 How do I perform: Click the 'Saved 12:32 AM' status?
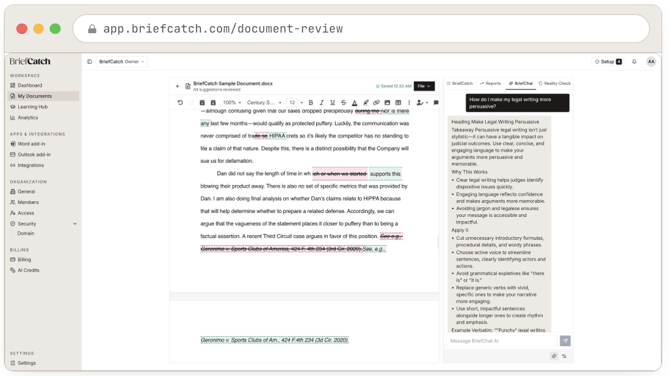pyautogui.click(x=394, y=86)
